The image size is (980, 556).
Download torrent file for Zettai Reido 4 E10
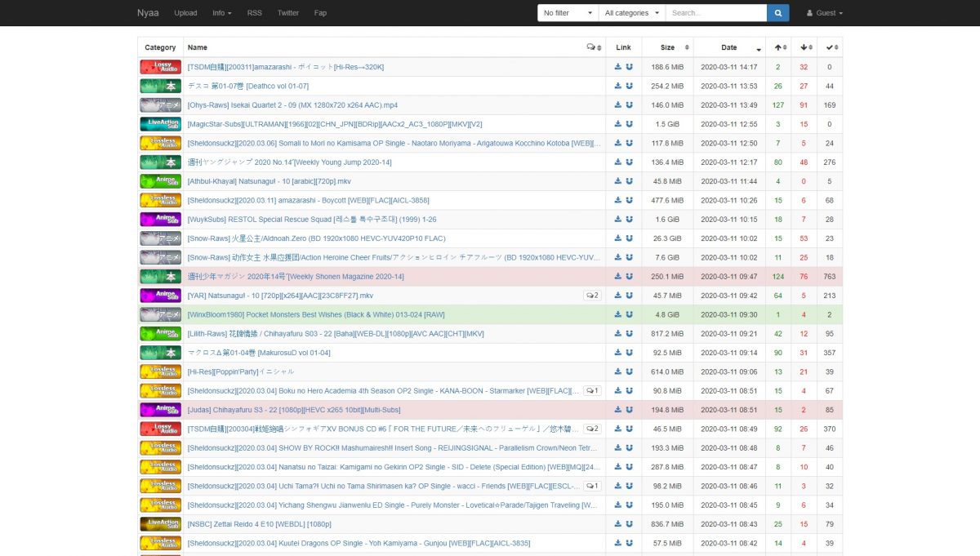coord(618,524)
